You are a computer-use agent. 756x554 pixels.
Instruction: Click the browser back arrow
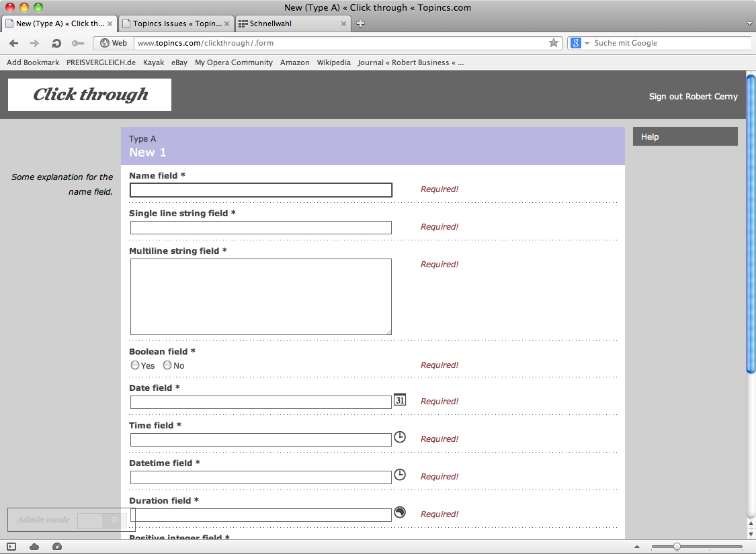(x=14, y=43)
